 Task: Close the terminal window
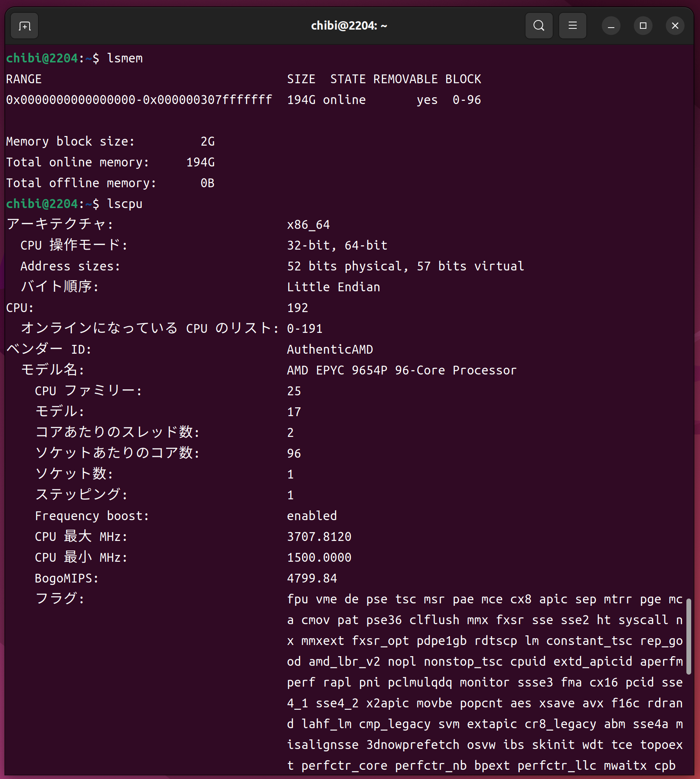(675, 26)
